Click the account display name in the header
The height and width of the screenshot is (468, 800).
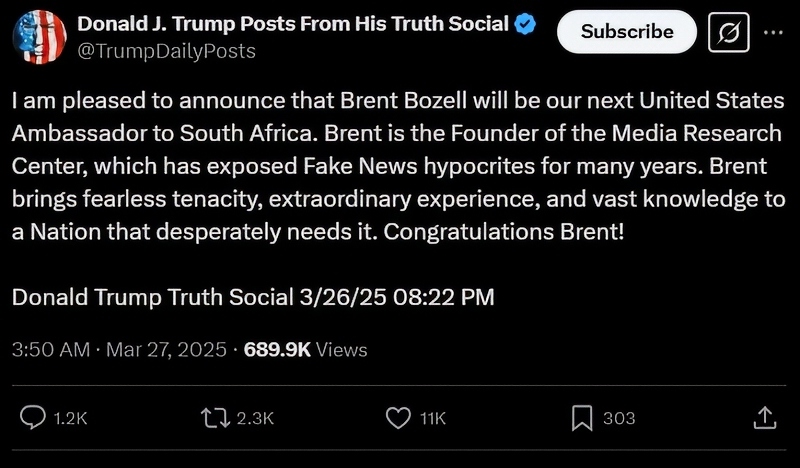click(x=293, y=25)
